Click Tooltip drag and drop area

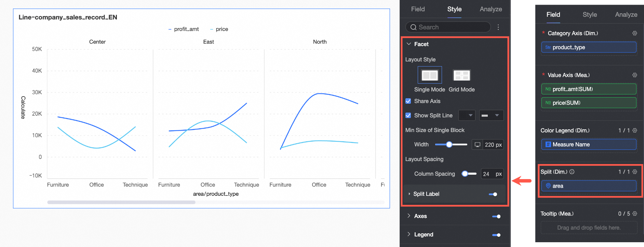(589, 228)
